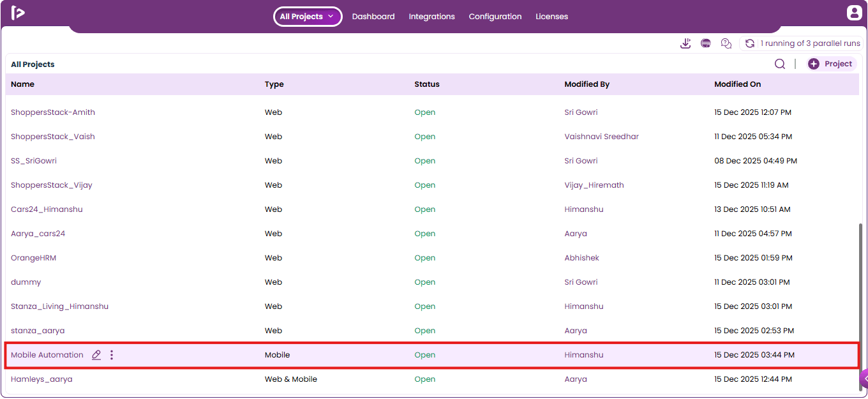
Task: Click 'Abhishek' in Modified By column
Action: 582,258
